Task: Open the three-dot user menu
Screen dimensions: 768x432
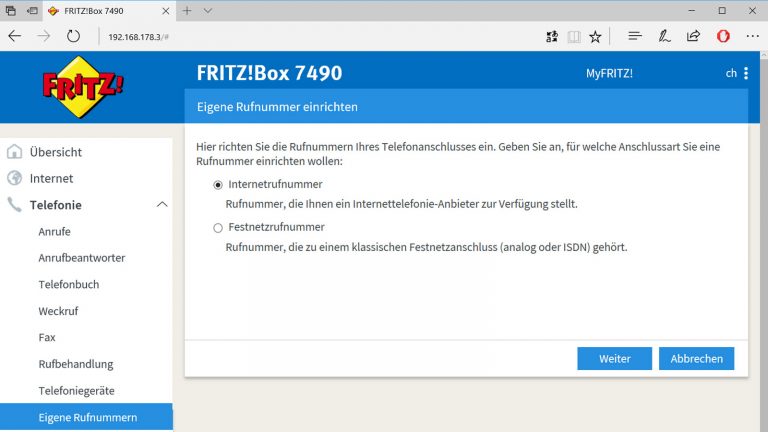Action: [x=748, y=73]
